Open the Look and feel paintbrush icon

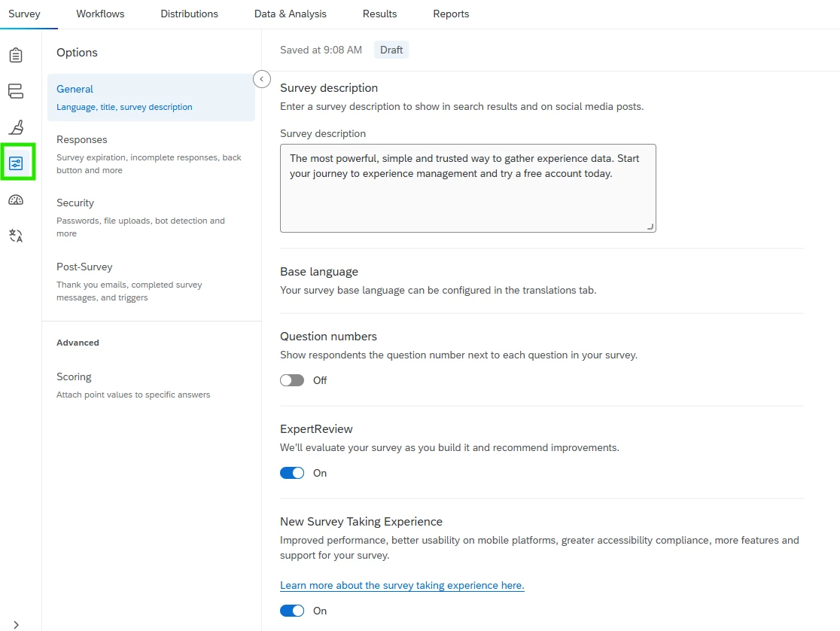click(16, 127)
